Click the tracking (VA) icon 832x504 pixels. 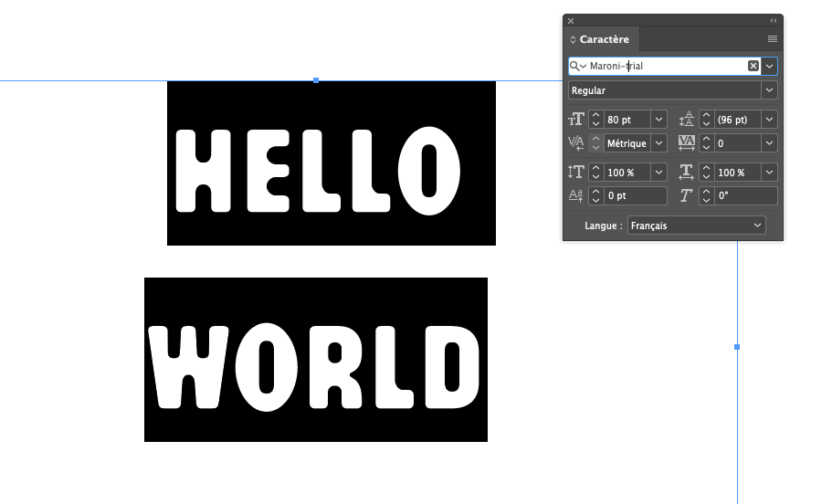(687, 143)
